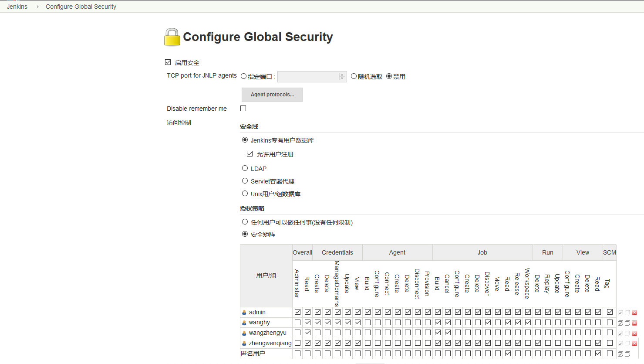Image resolution: width=644 pixels, height=364 pixels.
Task: Click the Credentials group header
Action: (x=337, y=252)
